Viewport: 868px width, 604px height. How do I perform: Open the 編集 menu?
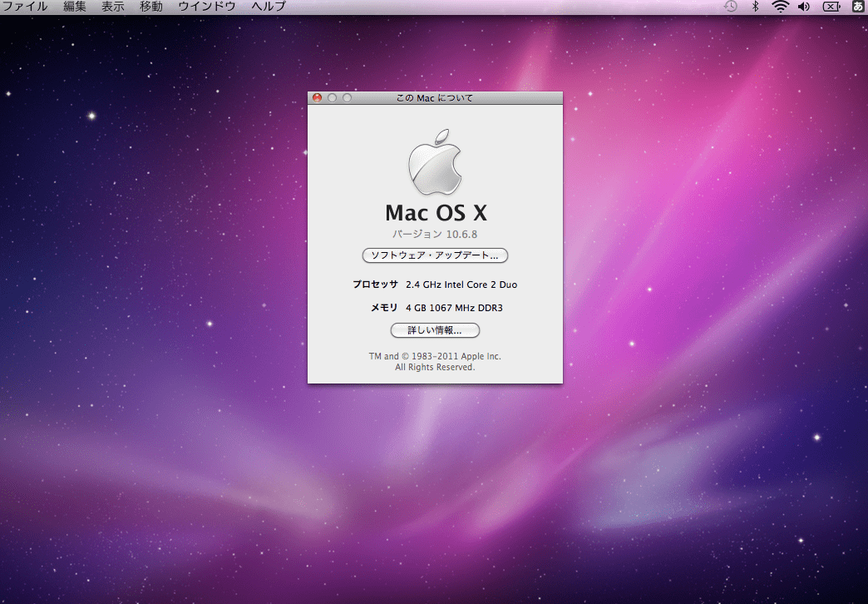(x=74, y=6)
